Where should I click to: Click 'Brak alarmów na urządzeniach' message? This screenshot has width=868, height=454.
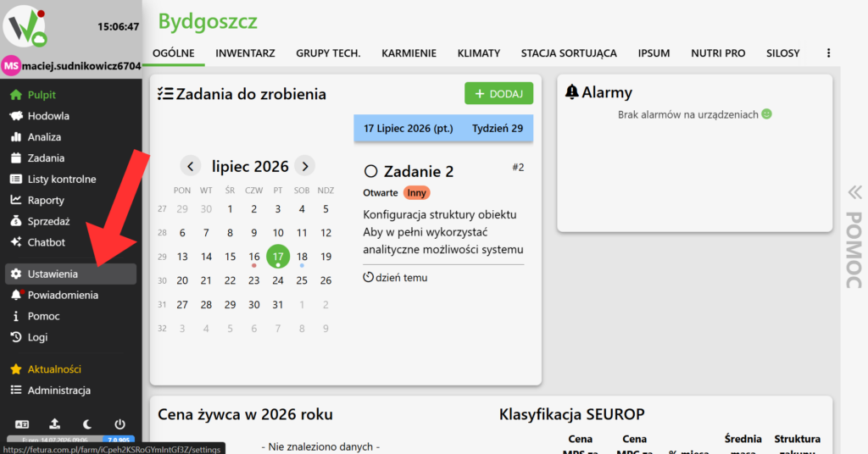(x=688, y=114)
